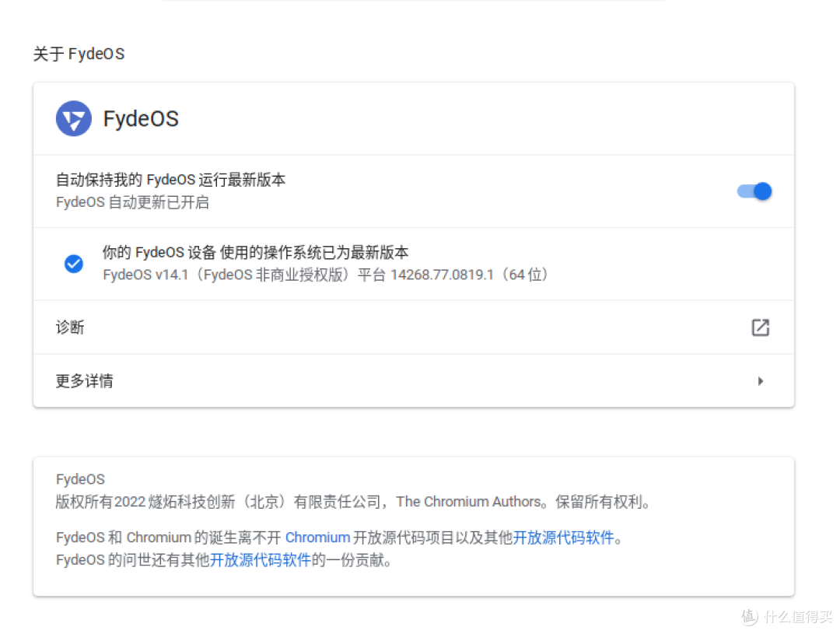Click the 关于 FydeOS heading
This screenshot has height=634, width=840.
point(79,53)
